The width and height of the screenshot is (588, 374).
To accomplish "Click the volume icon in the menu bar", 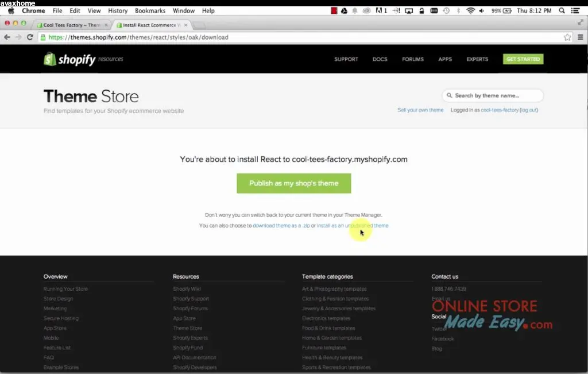I will (482, 10).
